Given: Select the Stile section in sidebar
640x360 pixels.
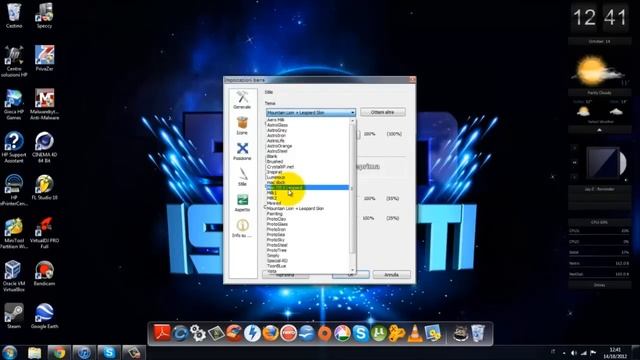Looking at the screenshot, I should [242, 177].
